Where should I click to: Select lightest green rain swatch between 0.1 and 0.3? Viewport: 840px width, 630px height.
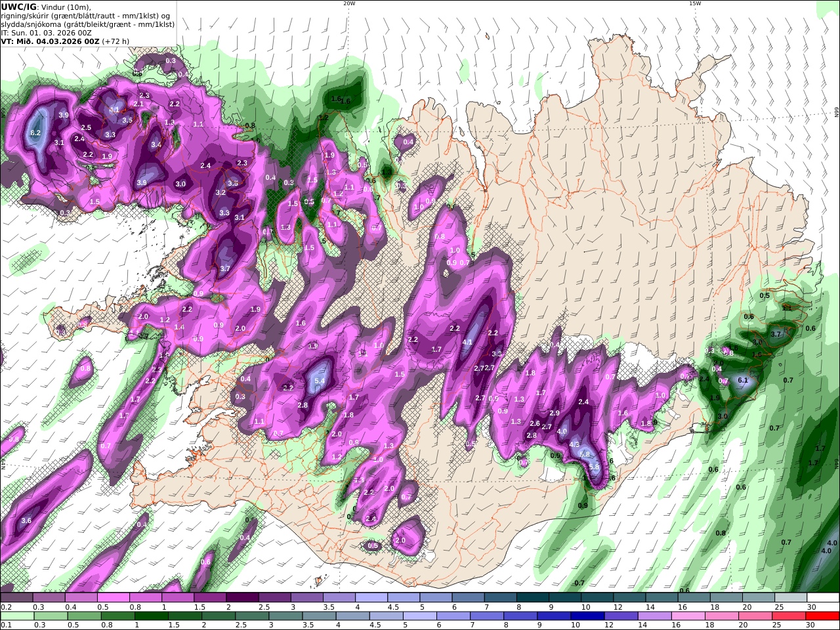17,616
